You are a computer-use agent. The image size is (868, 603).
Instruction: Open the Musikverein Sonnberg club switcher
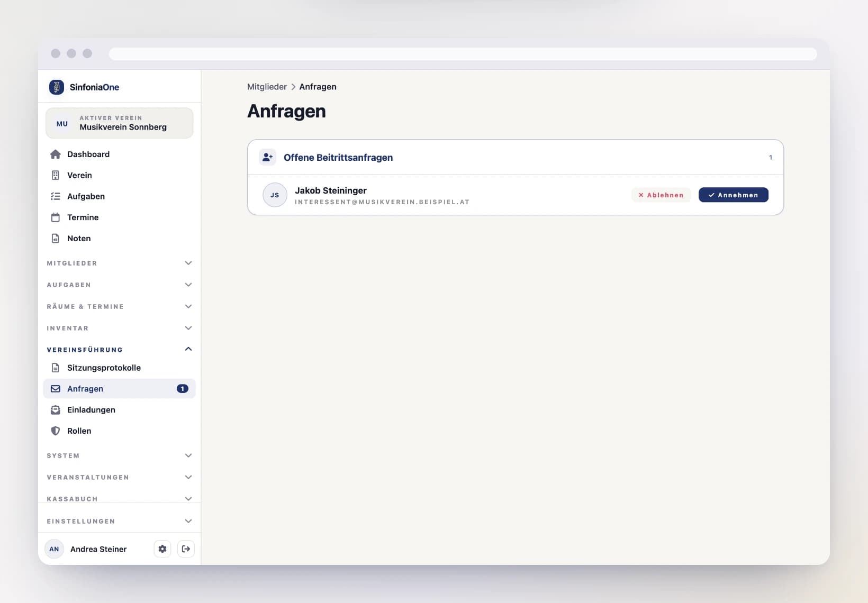(x=120, y=123)
